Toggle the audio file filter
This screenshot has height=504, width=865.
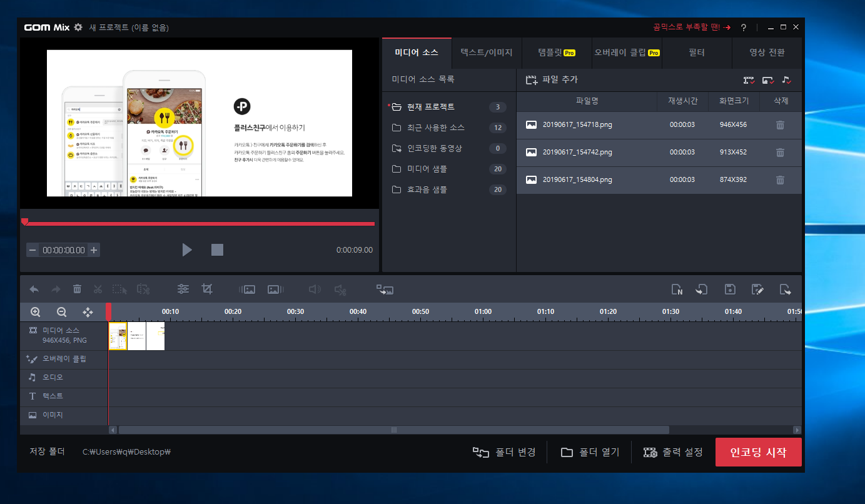787,80
